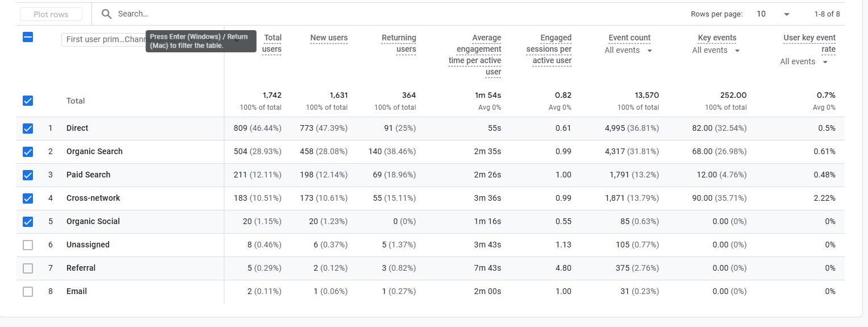Focus the table Search input field
The image size is (868, 327).
point(341,14)
